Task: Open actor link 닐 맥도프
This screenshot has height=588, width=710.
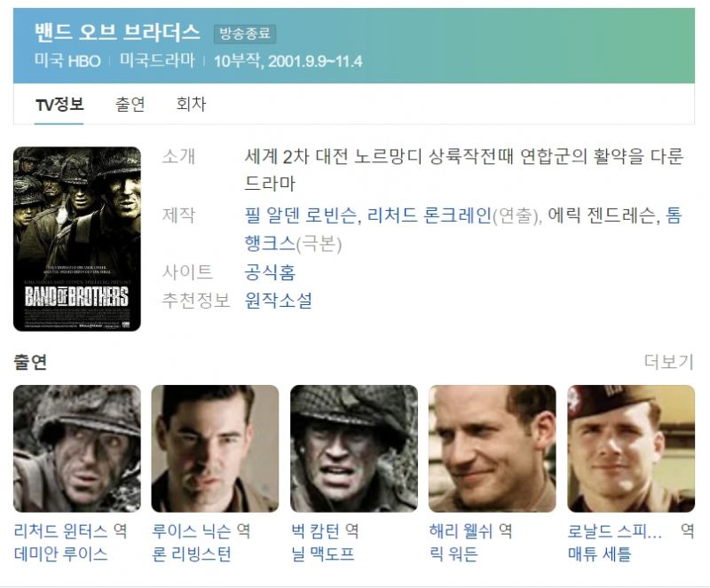Action: (322, 554)
